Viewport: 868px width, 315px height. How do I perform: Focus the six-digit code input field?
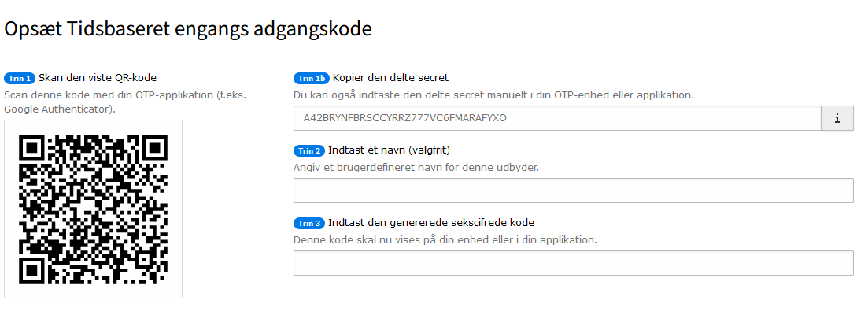pyautogui.click(x=573, y=263)
